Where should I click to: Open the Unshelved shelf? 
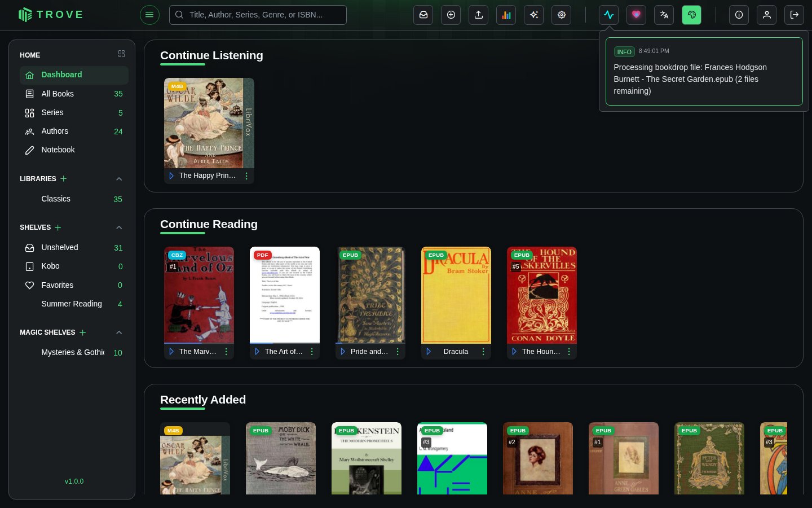(x=74, y=248)
